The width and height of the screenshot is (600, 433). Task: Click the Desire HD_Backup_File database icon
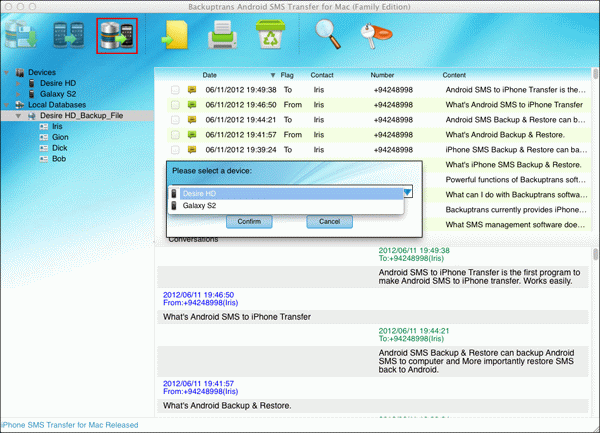[x=32, y=116]
